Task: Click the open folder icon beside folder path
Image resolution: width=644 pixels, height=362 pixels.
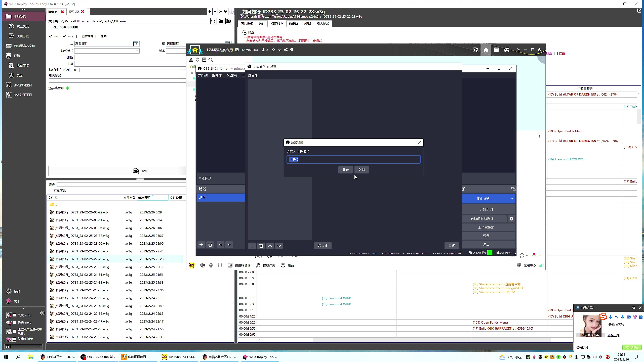Action: (x=221, y=21)
